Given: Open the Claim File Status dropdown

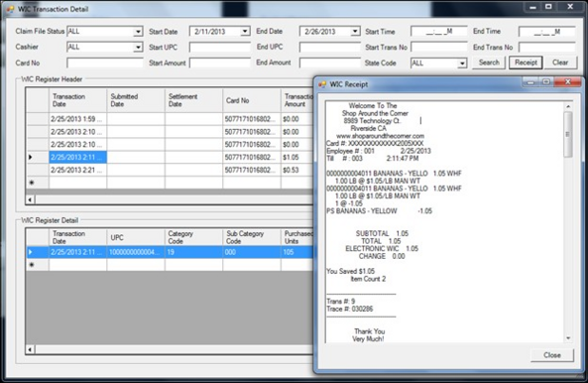Looking at the screenshot, I should 138,32.
